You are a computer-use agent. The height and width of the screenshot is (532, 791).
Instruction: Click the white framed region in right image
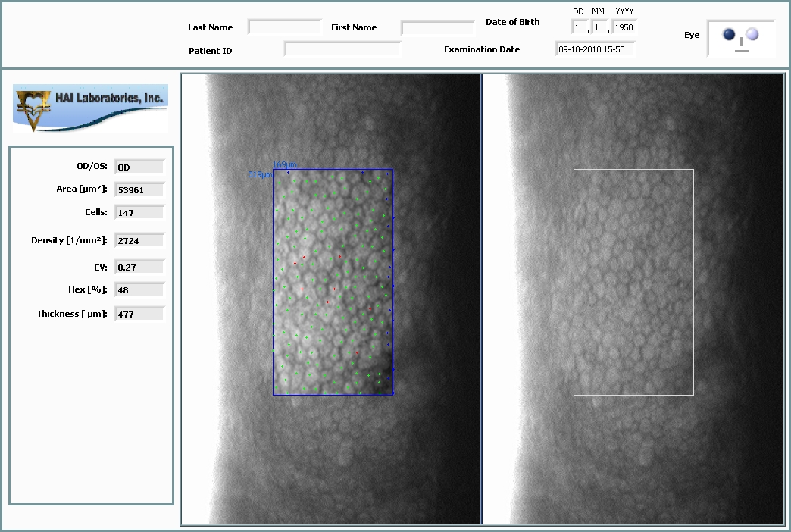pyautogui.click(x=633, y=282)
